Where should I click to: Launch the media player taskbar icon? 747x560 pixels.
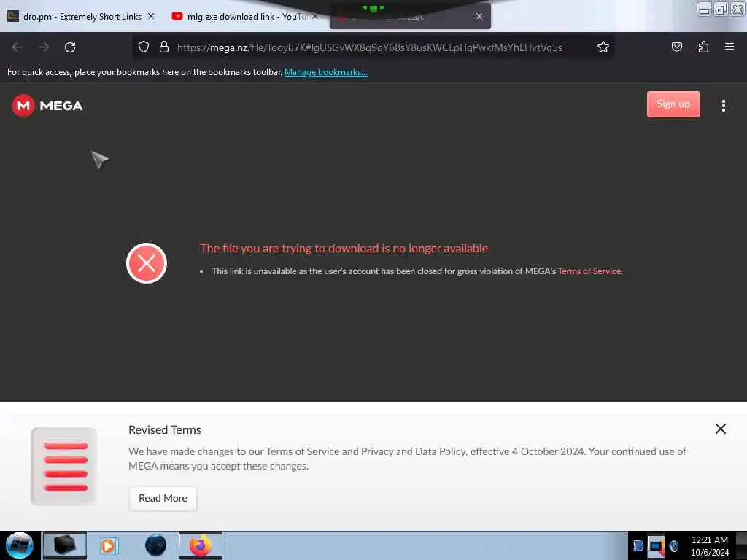pos(109,545)
